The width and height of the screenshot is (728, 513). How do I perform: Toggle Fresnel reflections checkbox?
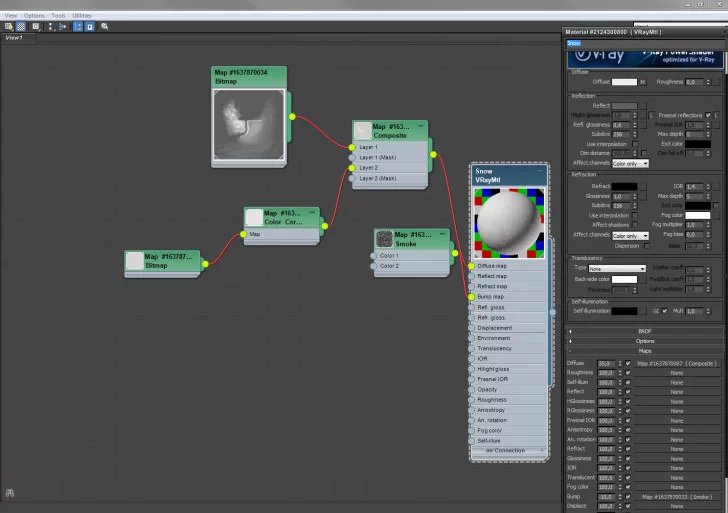click(x=708, y=115)
